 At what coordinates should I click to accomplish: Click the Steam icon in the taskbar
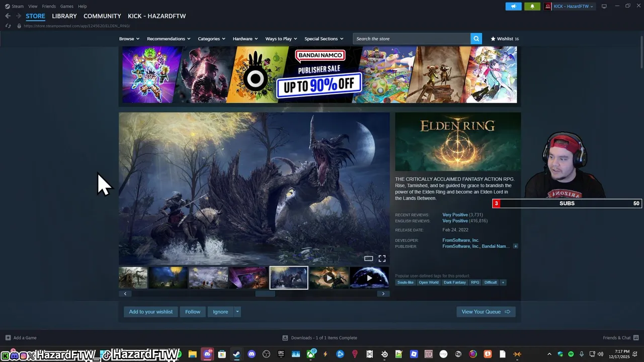(236, 354)
